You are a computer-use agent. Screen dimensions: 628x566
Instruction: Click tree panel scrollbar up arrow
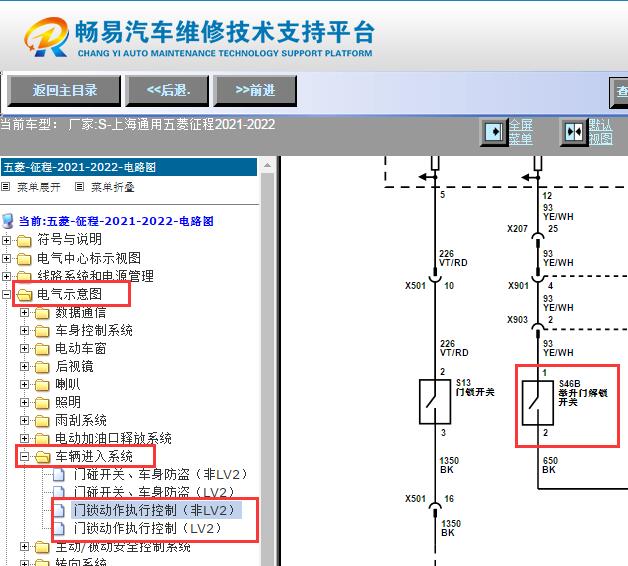coord(268,165)
